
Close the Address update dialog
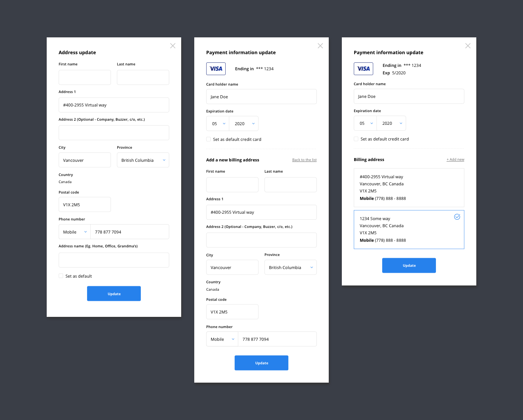[x=173, y=46]
